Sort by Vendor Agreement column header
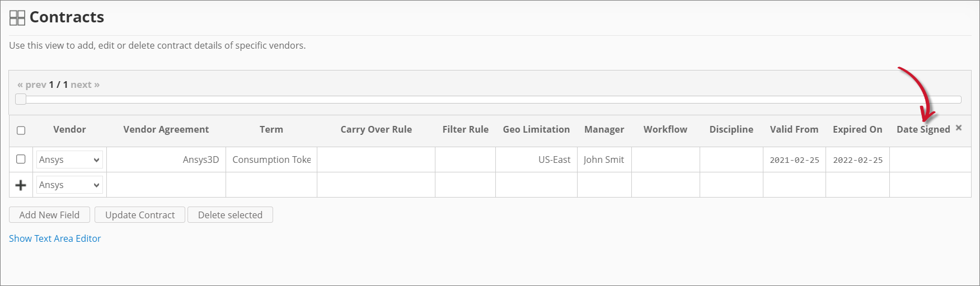The height and width of the screenshot is (286, 980). point(166,129)
